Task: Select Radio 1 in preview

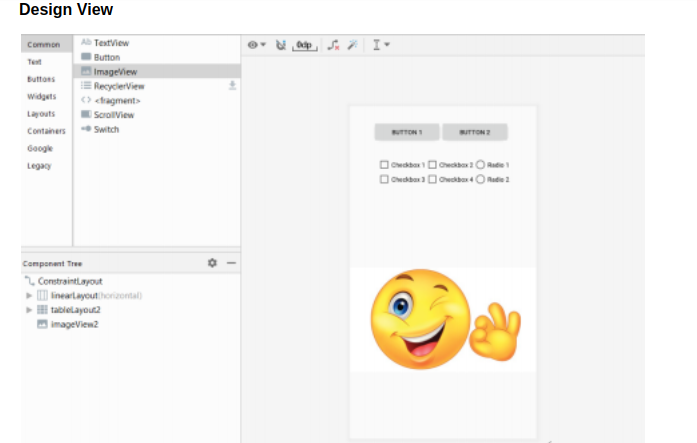Action: click(480, 165)
